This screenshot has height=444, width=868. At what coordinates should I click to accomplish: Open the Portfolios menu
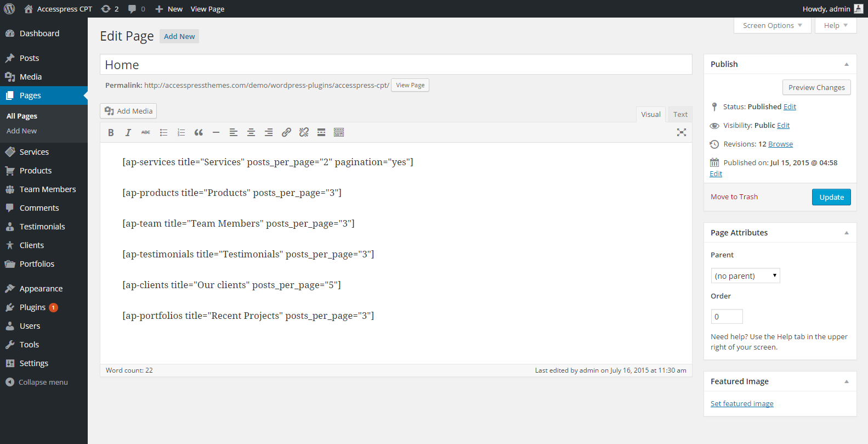44,264
